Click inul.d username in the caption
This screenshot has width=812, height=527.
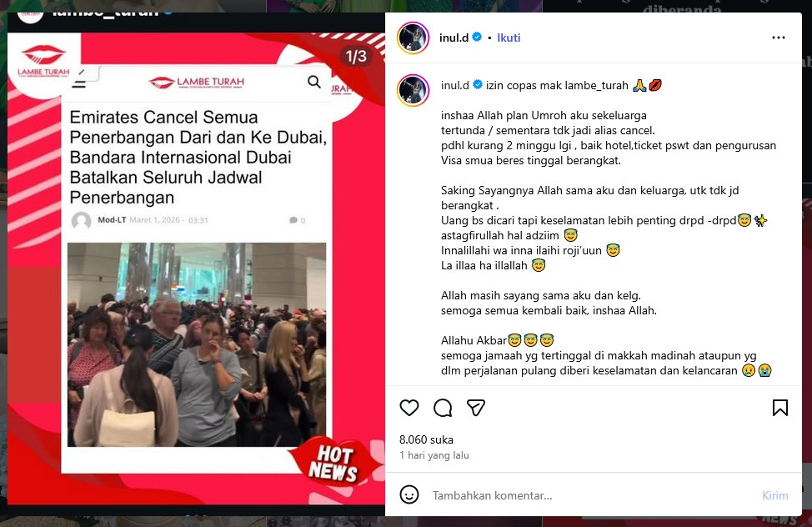[455, 85]
